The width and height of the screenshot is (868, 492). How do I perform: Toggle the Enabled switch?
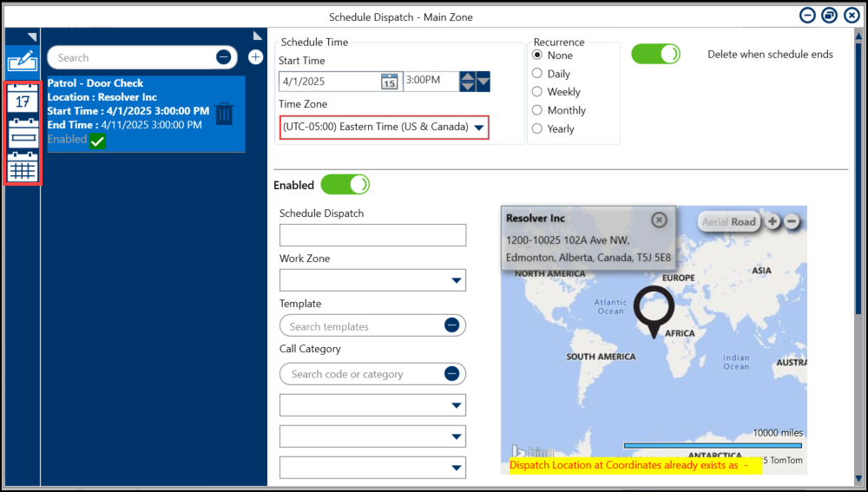tap(345, 184)
